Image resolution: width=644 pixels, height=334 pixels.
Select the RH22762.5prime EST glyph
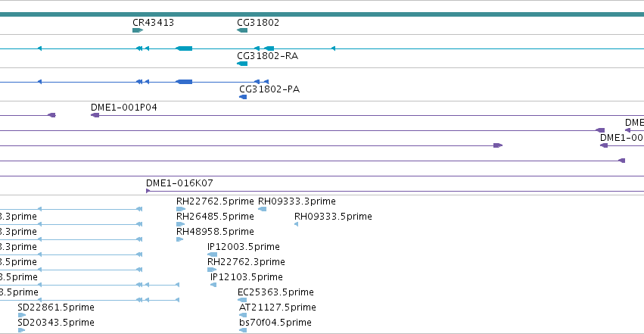(x=181, y=209)
